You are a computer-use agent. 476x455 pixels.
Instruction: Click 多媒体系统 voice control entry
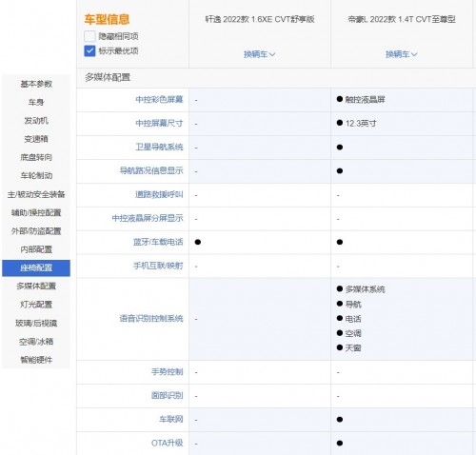(365, 289)
